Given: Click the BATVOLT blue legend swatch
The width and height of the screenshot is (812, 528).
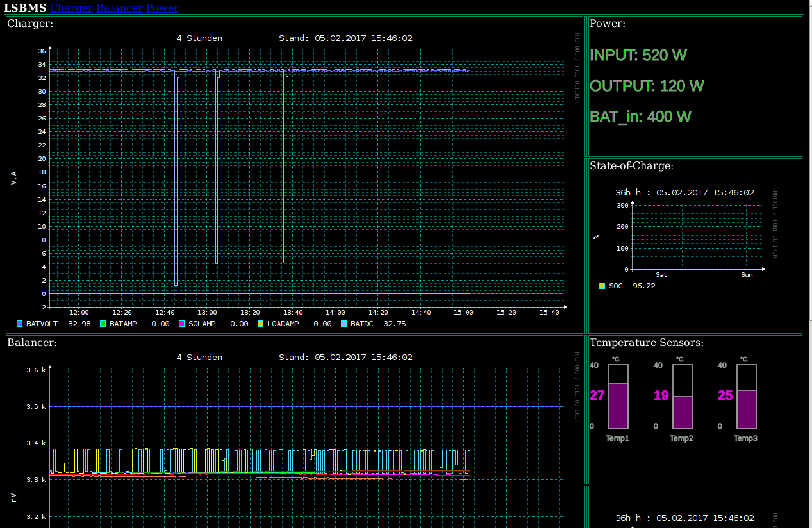Looking at the screenshot, I should [x=20, y=324].
